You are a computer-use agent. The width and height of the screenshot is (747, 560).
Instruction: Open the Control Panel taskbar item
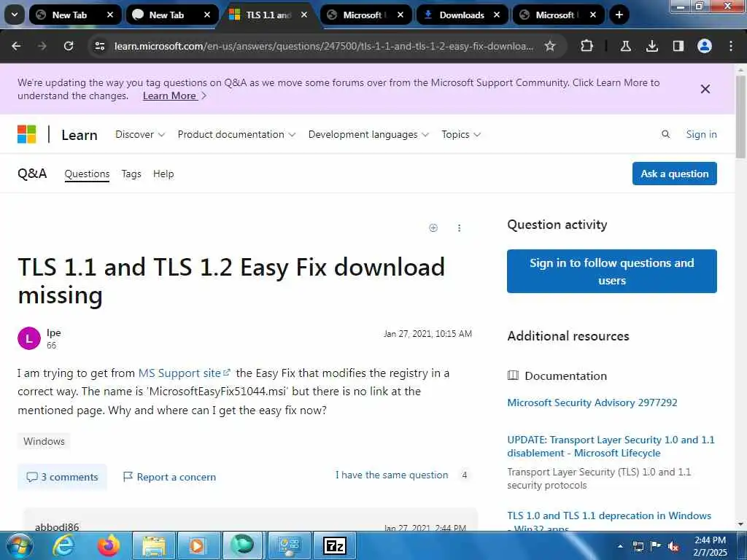[x=290, y=545]
